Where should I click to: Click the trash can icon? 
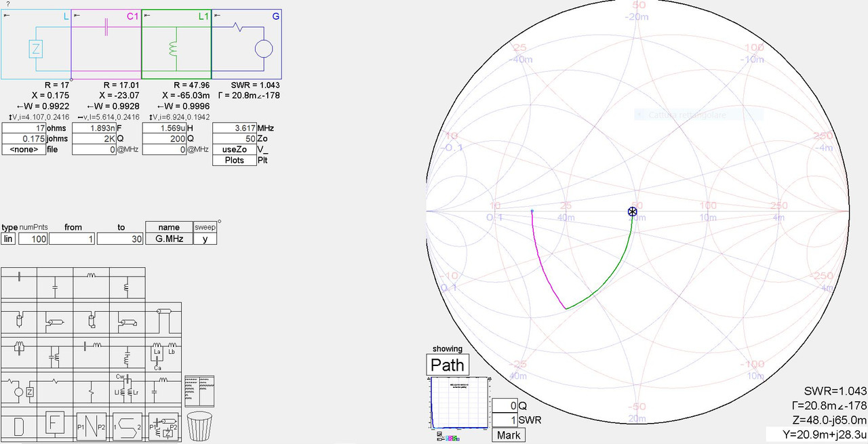click(199, 426)
